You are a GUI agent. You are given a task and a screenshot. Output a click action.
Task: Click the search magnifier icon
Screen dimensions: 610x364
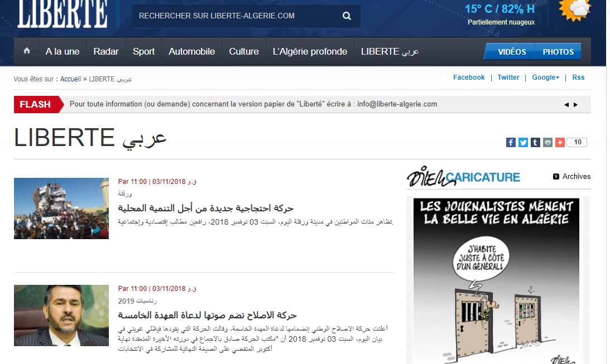point(347,16)
